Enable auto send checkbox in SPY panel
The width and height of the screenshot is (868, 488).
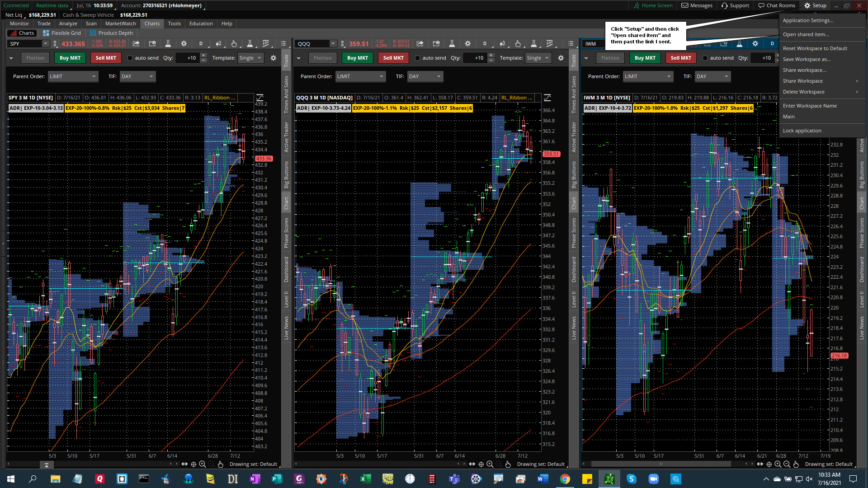click(130, 58)
